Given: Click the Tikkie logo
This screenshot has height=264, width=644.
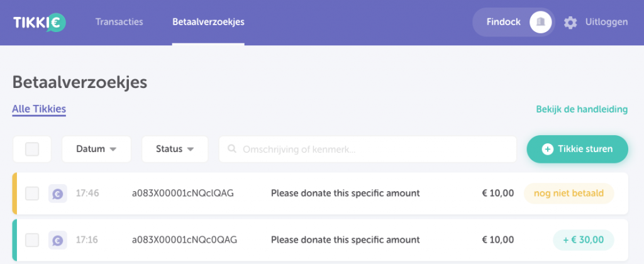Looking at the screenshot, I should 39,23.
